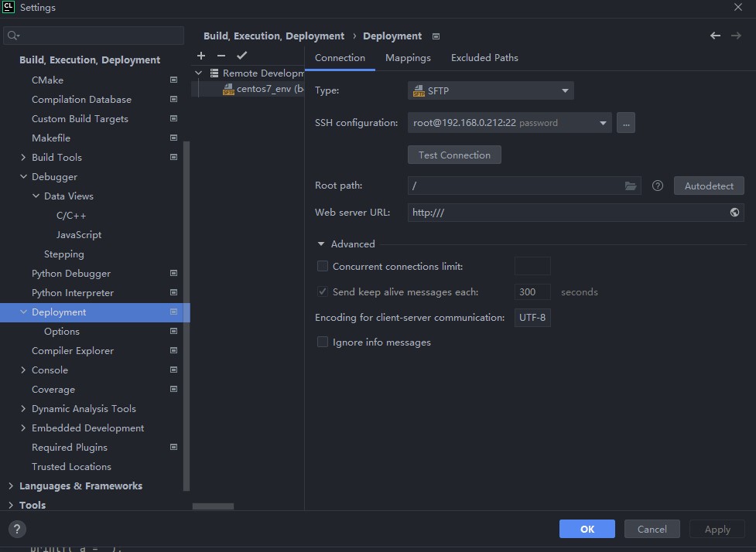Click the project-level icon beside Compilation Database
The image size is (756, 552).
pyautogui.click(x=173, y=99)
